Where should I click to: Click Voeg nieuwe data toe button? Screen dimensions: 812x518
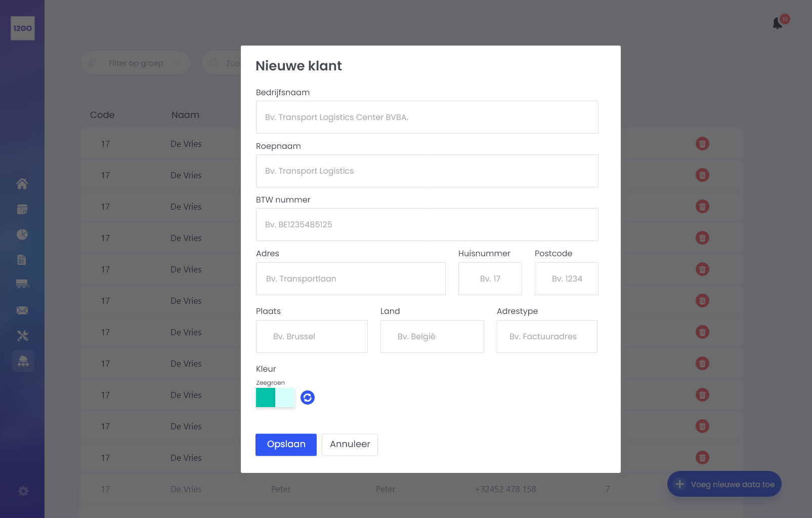click(x=724, y=484)
